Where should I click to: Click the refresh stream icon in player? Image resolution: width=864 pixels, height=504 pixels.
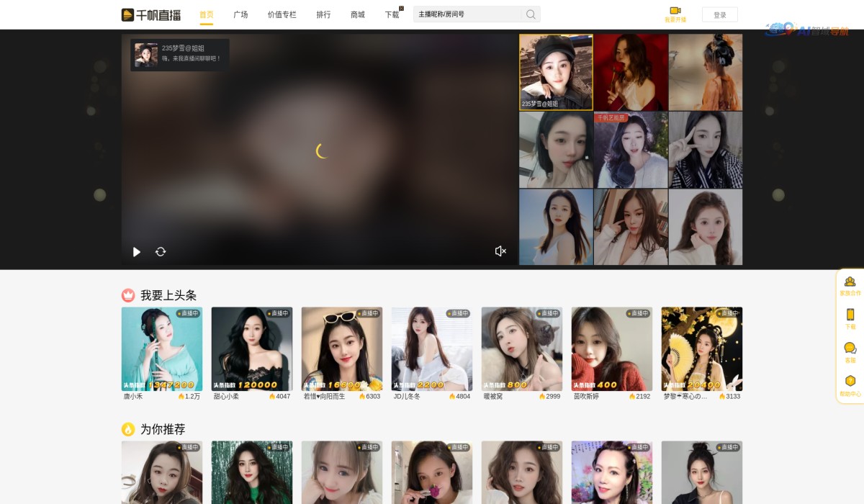[161, 251]
